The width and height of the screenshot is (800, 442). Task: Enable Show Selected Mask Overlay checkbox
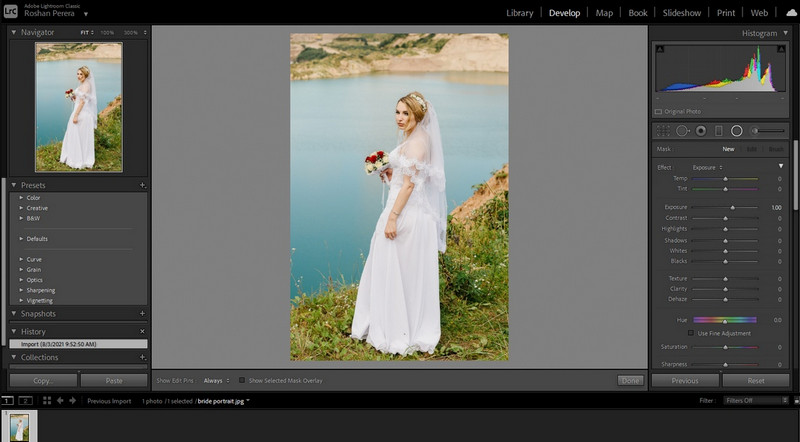[242, 380]
